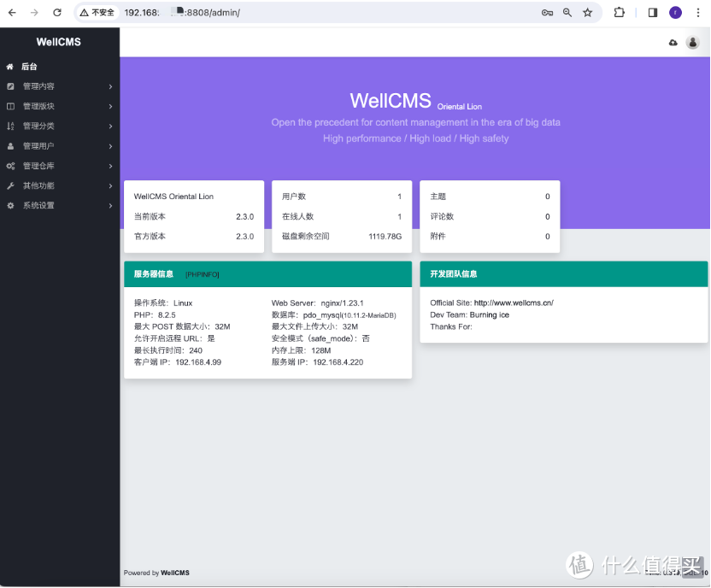Screen dimensions: 711x588
Task: Click the 用户数 row
Action: [342, 197]
